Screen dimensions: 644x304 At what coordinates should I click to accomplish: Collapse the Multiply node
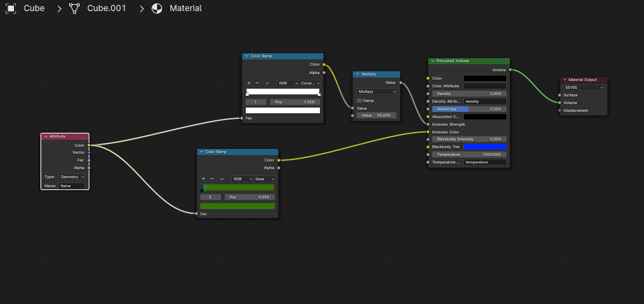tap(358, 74)
